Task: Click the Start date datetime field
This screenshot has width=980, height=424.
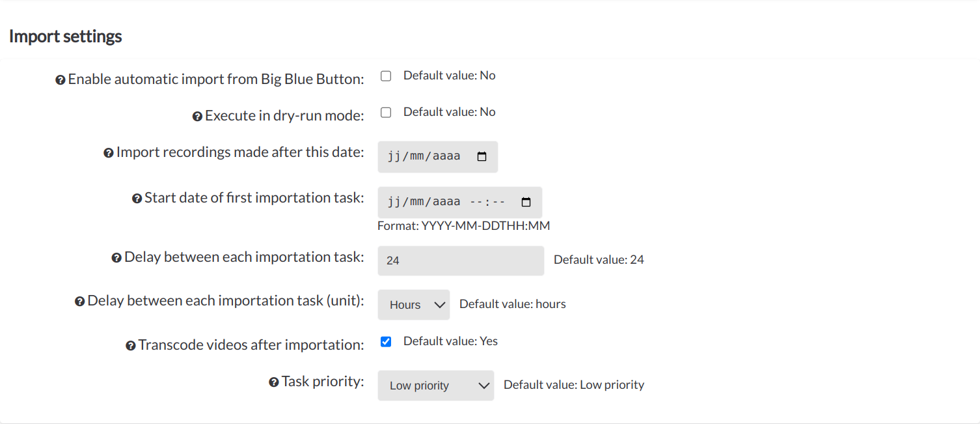Action: tap(460, 202)
